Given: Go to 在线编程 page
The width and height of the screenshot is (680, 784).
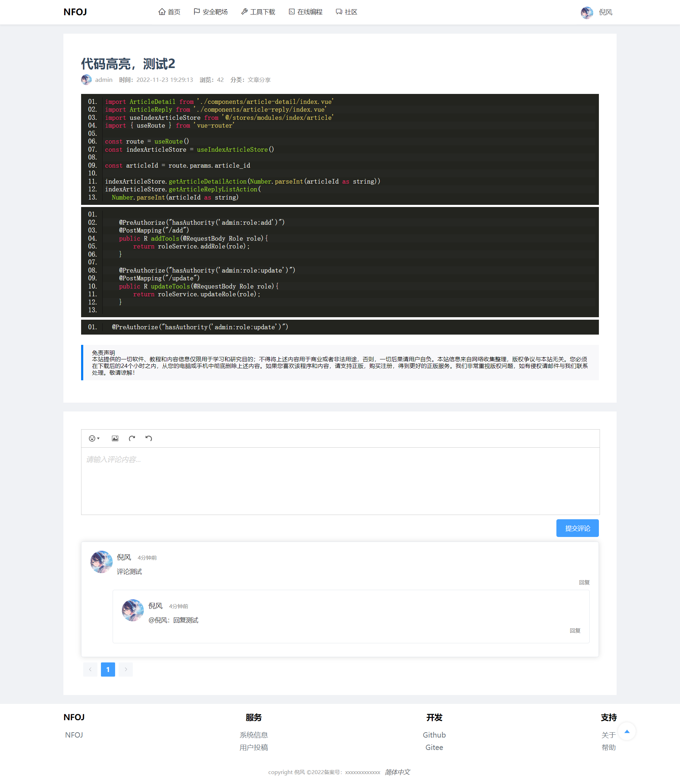Looking at the screenshot, I should point(305,12).
